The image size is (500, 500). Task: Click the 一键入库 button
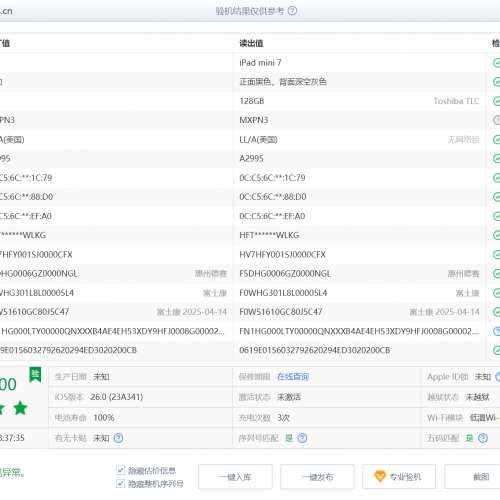click(x=235, y=477)
